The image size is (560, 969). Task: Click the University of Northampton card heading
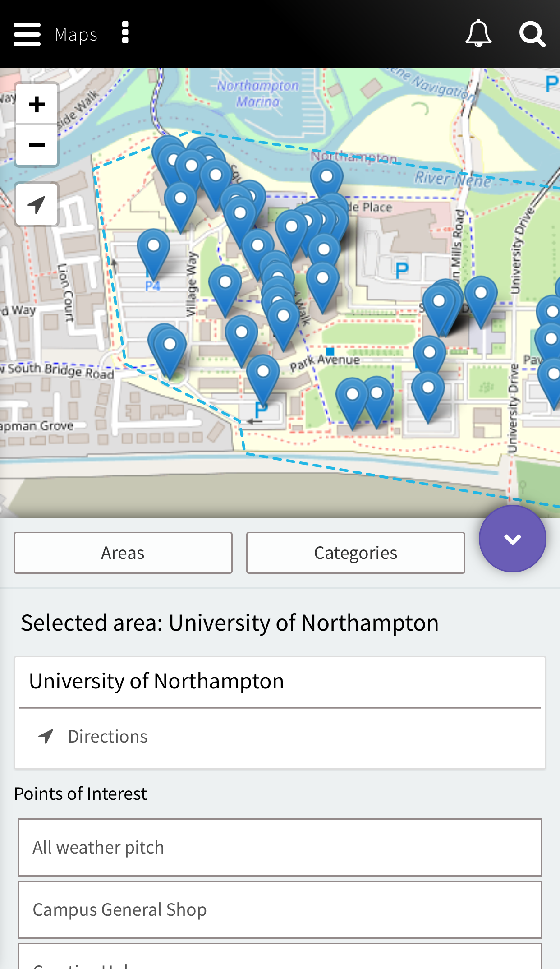(156, 681)
